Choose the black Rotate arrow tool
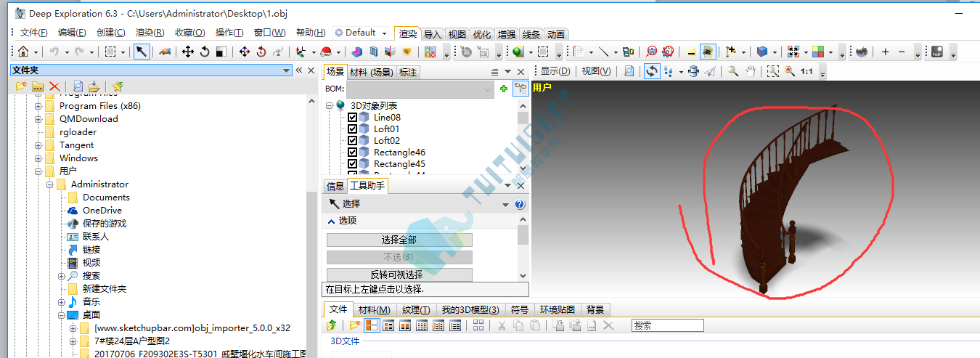 [x=205, y=52]
